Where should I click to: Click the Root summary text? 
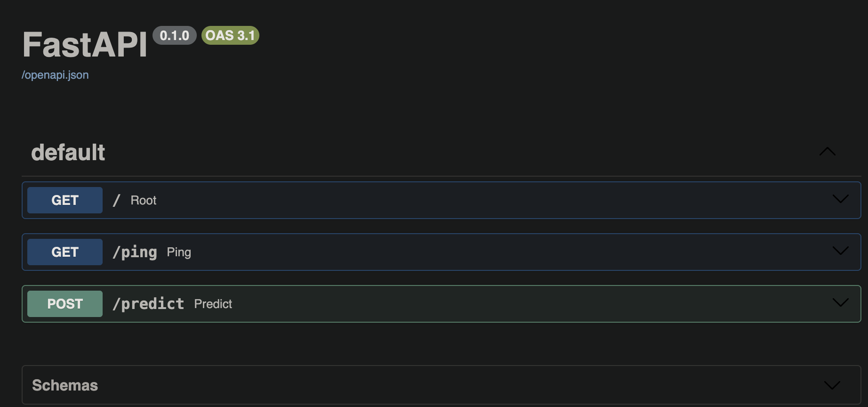tap(144, 200)
